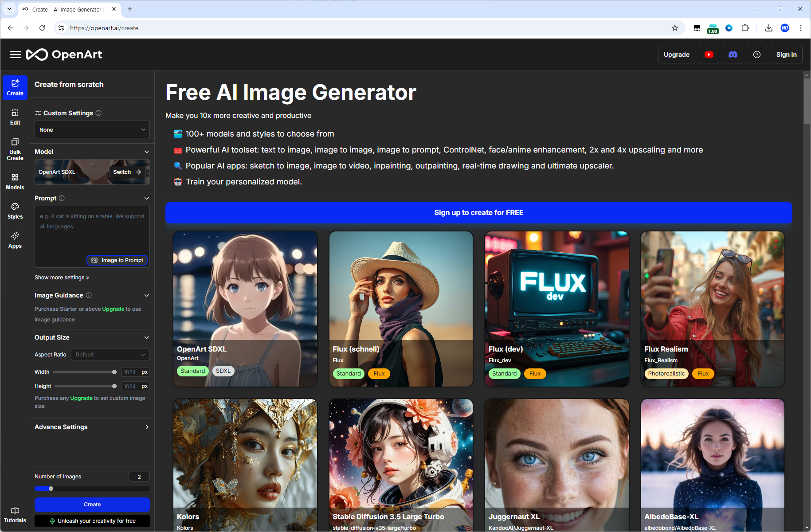Select the AlbedoBase-XL model card
Image resolution: width=811 pixels, height=532 pixels.
[713, 465]
